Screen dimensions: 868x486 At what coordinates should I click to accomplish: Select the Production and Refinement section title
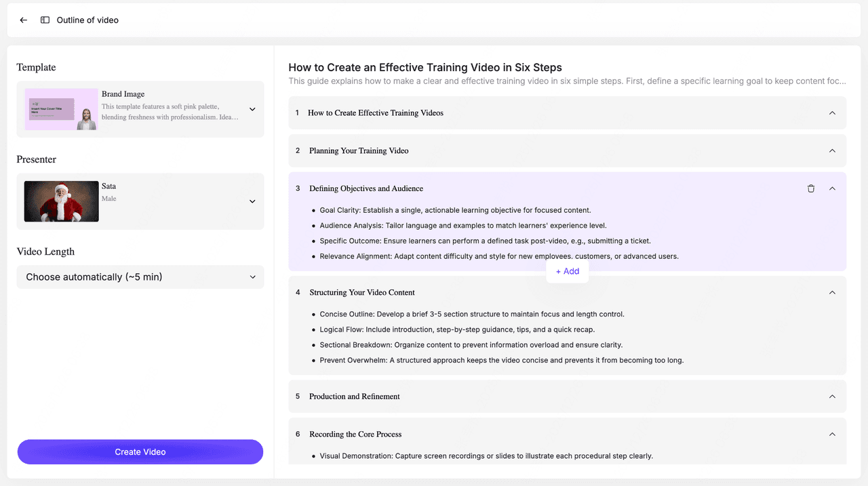(x=354, y=397)
